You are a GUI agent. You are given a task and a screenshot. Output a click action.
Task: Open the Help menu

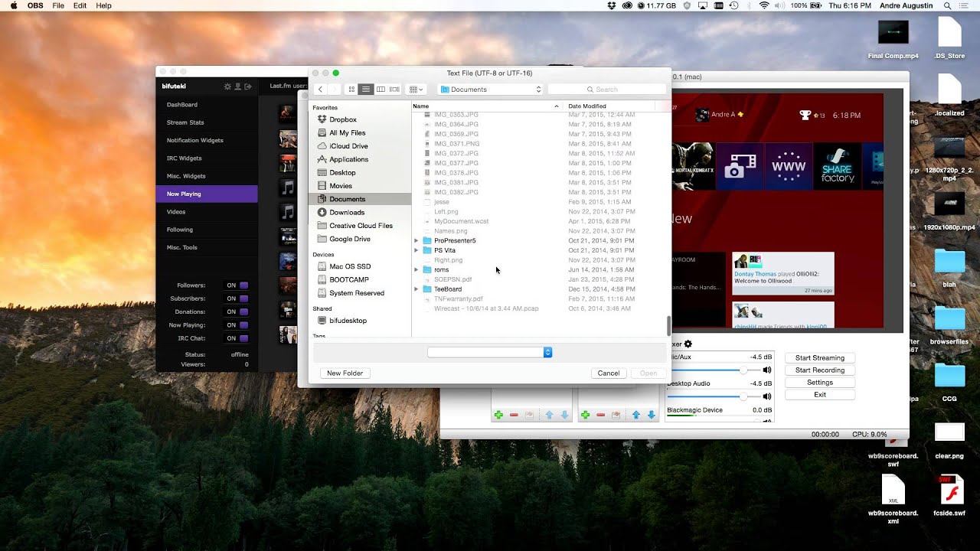(103, 5)
